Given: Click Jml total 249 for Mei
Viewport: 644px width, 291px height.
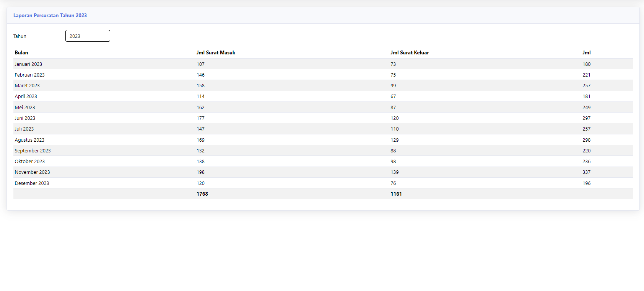Looking at the screenshot, I should (x=587, y=108).
